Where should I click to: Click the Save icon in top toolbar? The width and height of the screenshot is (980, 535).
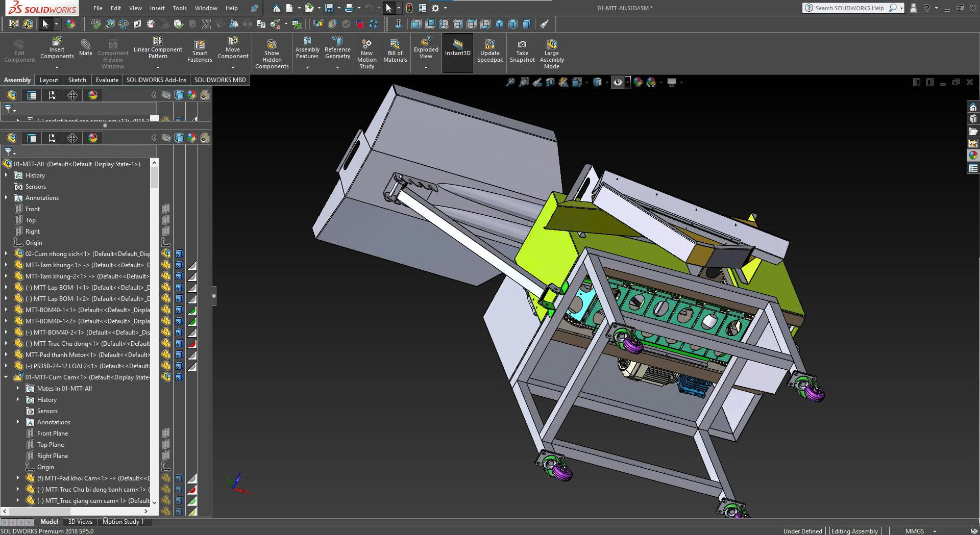[329, 8]
